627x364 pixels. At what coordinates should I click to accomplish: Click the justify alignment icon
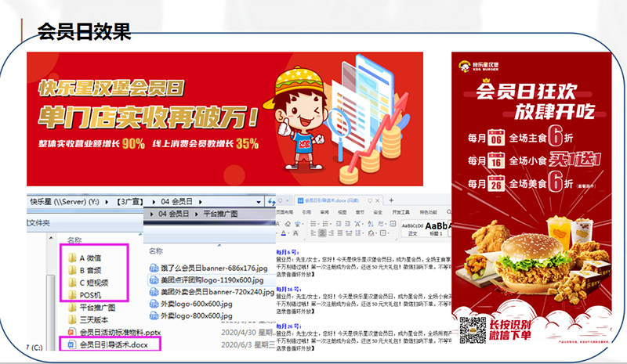340,233
